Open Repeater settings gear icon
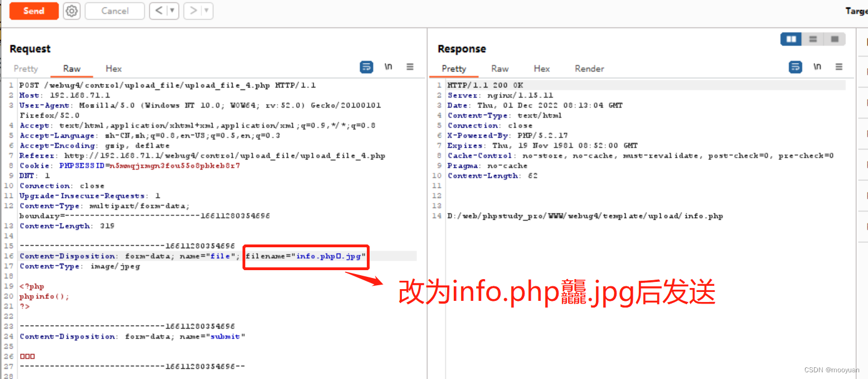Image resolution: width=868 pixels, height=379 pixels. coord(71,11)
